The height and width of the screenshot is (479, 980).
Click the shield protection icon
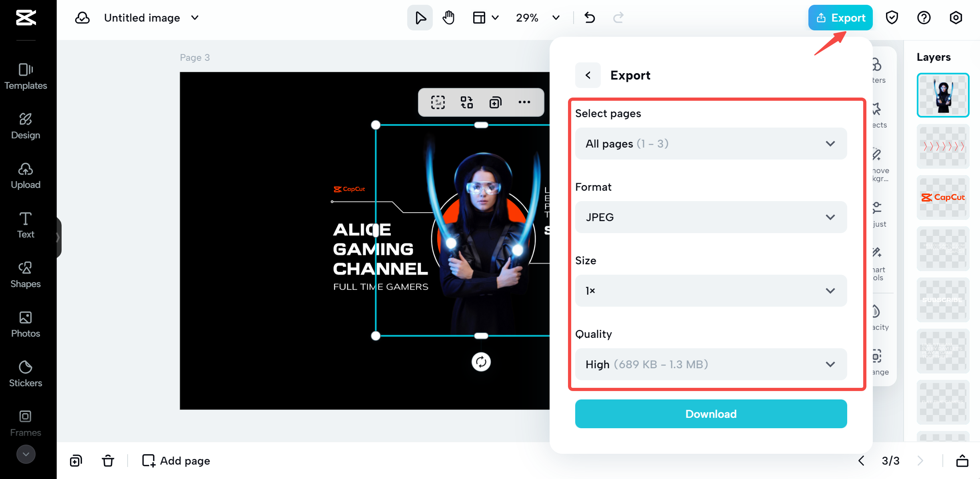[x=892, y=18]
